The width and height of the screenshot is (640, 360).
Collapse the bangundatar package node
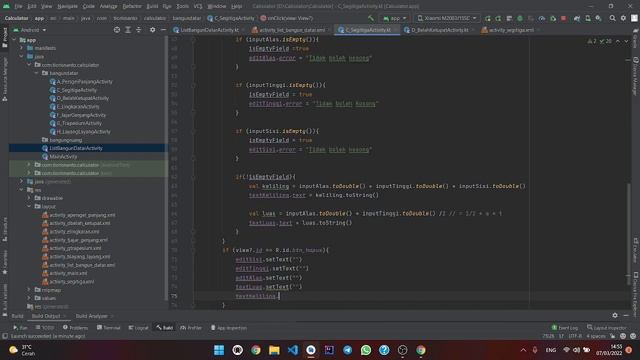(x=37, y=73)
